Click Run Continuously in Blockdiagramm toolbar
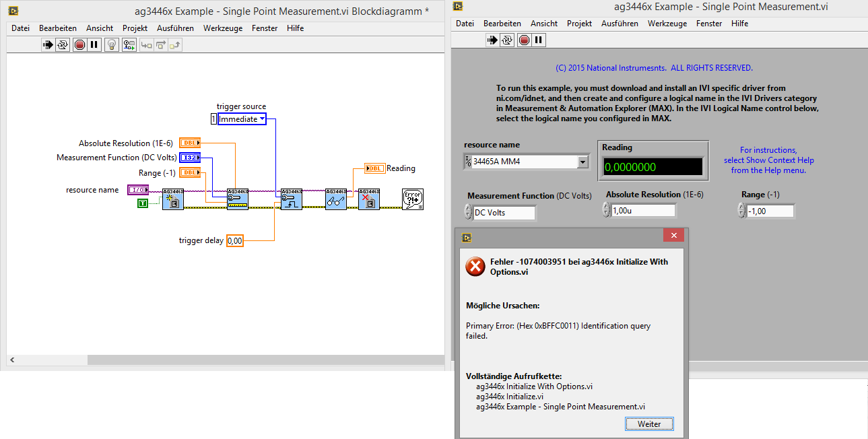868x439 pixels. [63, 45]
